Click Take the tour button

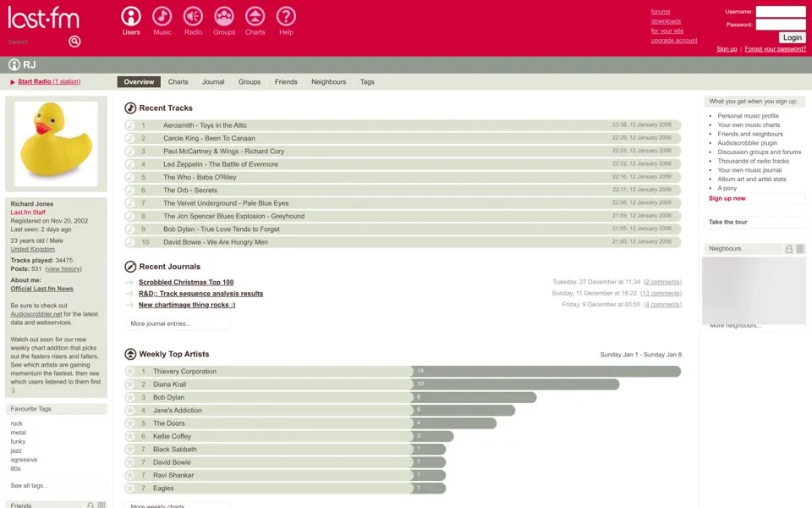[754, 222]
